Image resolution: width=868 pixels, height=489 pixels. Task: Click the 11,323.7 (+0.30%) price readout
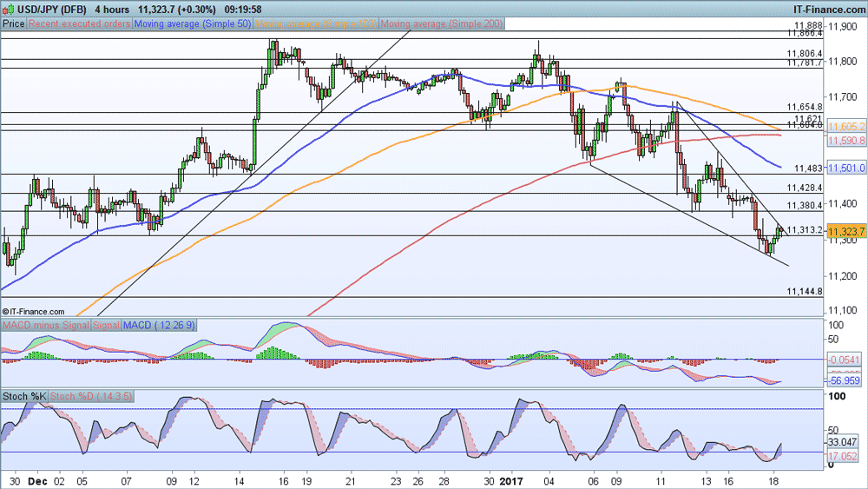click(176, 10)
